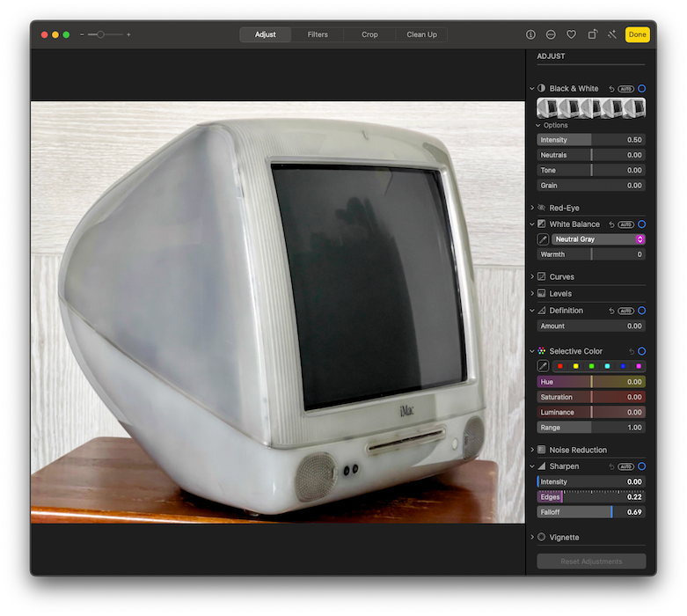Switch to the Adjust tab
687x616 pixels.
(x=266, y=34)
